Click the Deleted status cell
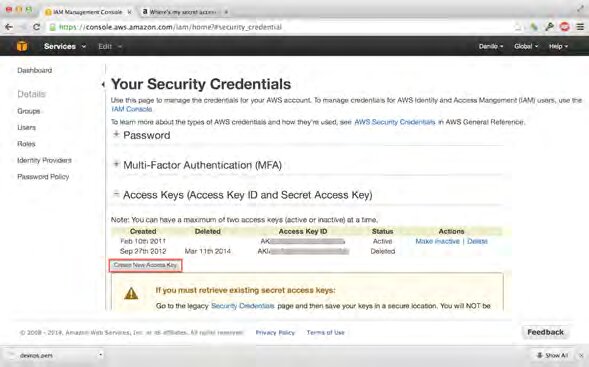 coord(382,251)
